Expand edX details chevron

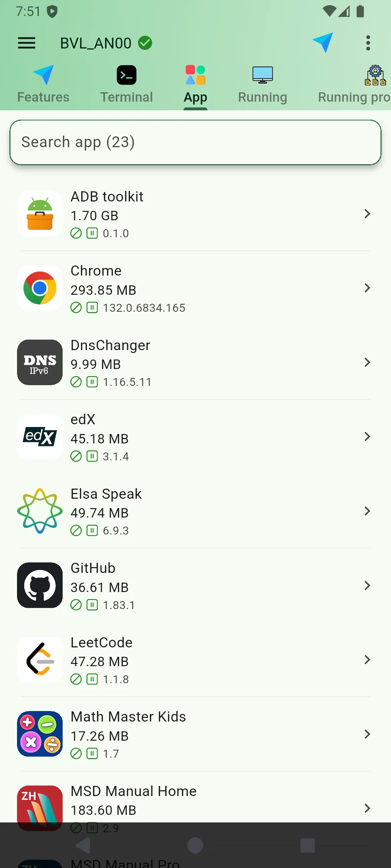coord(367,437)
